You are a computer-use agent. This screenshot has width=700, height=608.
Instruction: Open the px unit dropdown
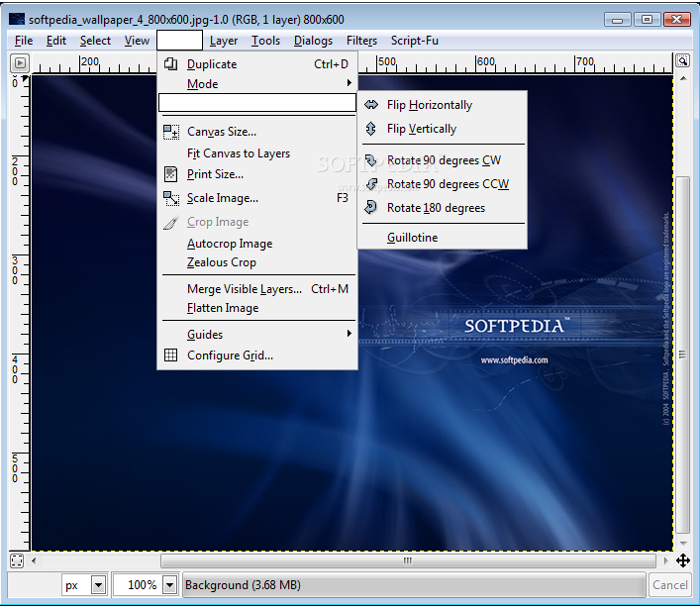tap(99, 585)
